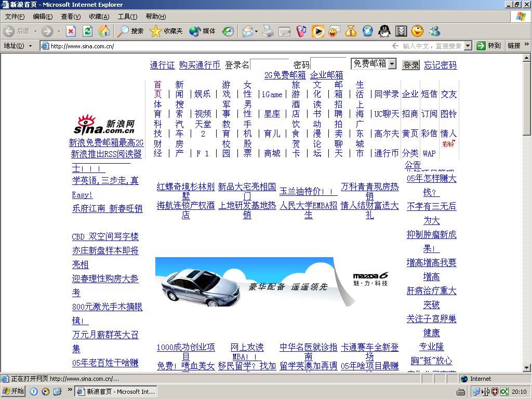This screenshot has height=399, width=532.
Task: Open the 收藏(A) menu
Action: (x=99, y=17)
